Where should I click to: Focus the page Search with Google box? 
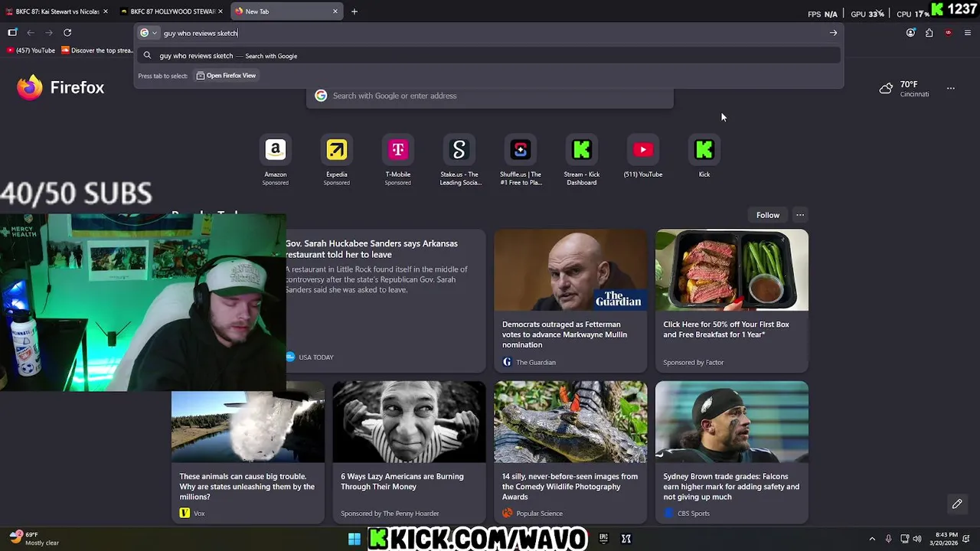490,96
